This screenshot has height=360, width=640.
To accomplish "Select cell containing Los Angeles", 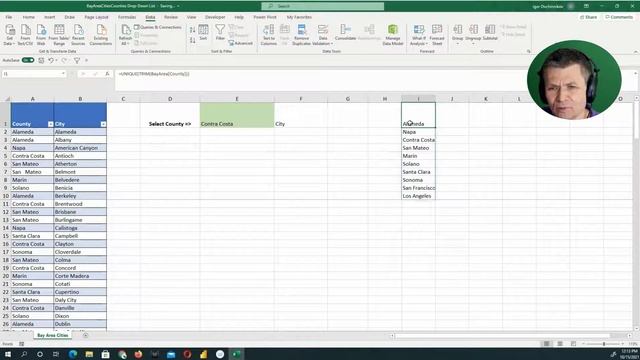I will point(418,196).
